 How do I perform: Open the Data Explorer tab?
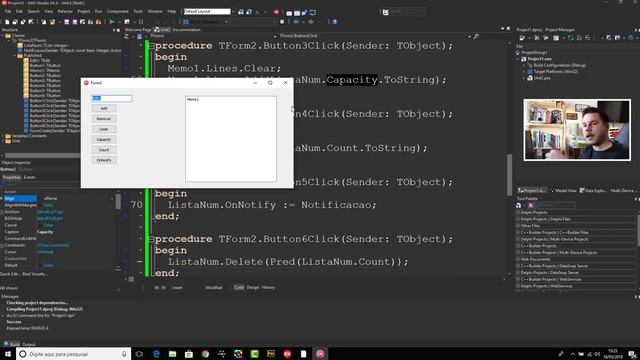click(593, 191)
